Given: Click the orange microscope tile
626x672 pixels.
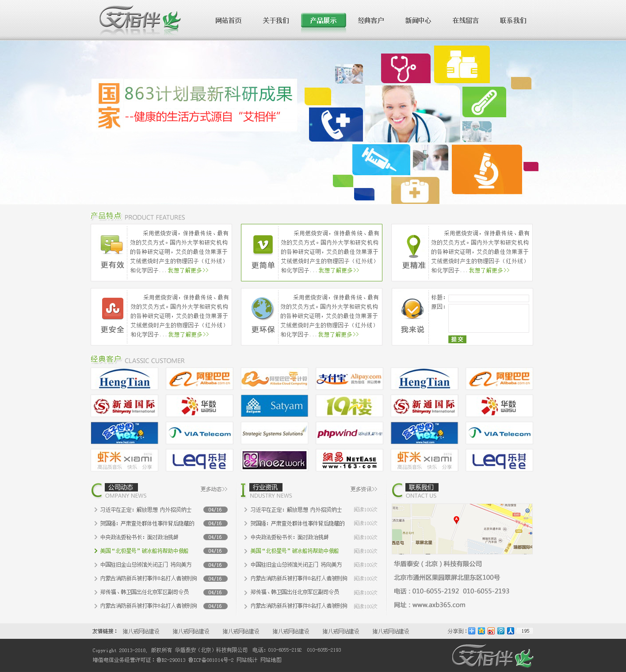Looking at the screenshot, I should coord(487,169).
